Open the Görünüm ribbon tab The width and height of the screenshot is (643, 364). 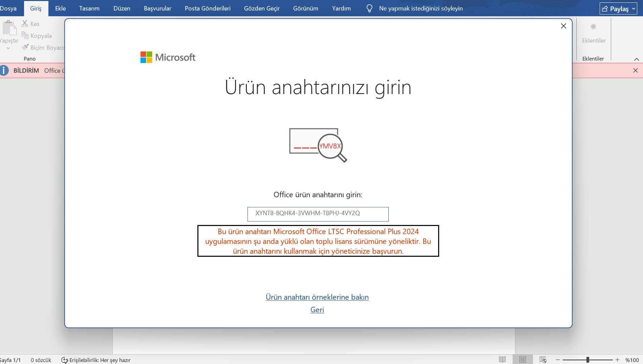(x=306, y=8)
